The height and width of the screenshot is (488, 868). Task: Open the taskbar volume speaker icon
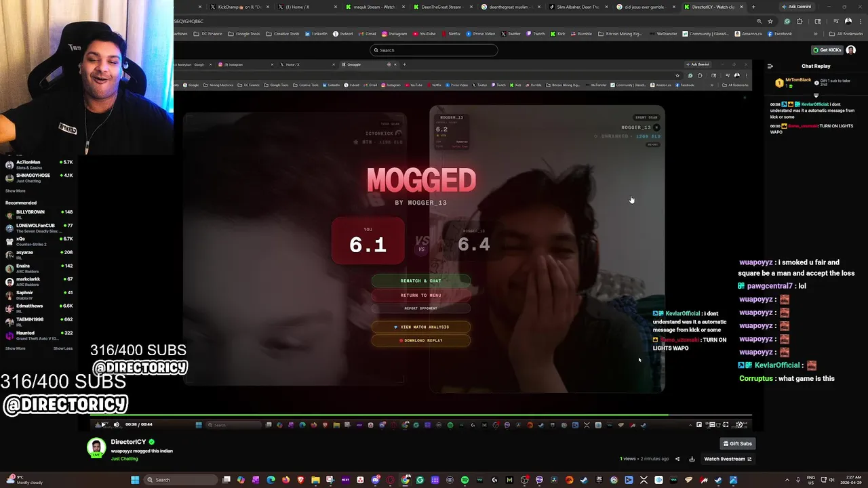point(831,480)
